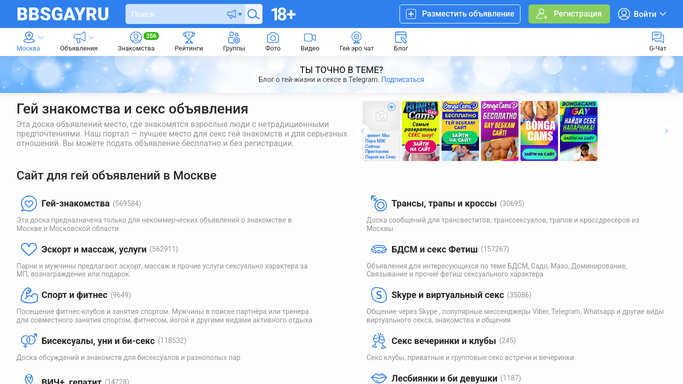Follow the Подписаться Telegram link
The height and width of the screenshot is (384, 683).
[402, 80]
